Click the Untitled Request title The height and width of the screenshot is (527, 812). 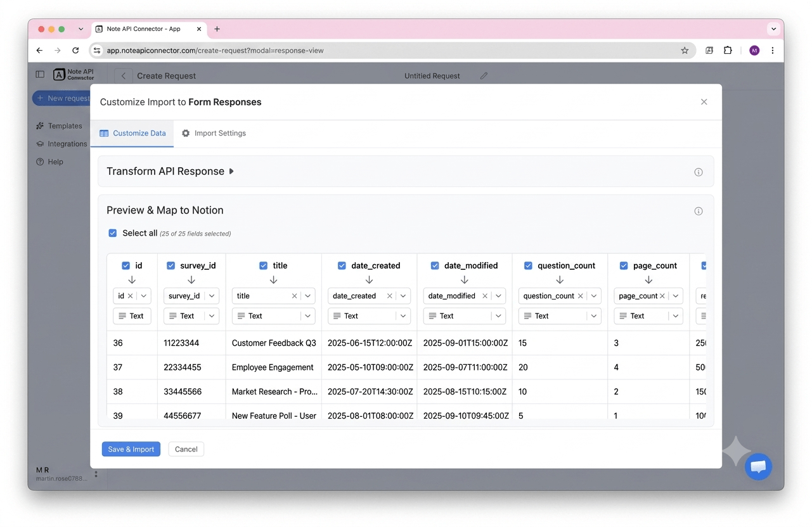pyautogui.click(x=432, y=76)
